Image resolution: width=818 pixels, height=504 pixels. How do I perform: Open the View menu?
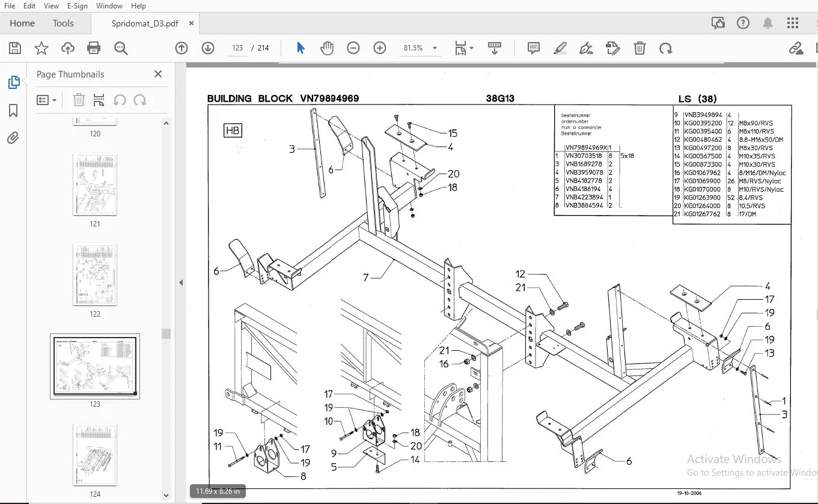pyautogui.click(x=52, y=6)
